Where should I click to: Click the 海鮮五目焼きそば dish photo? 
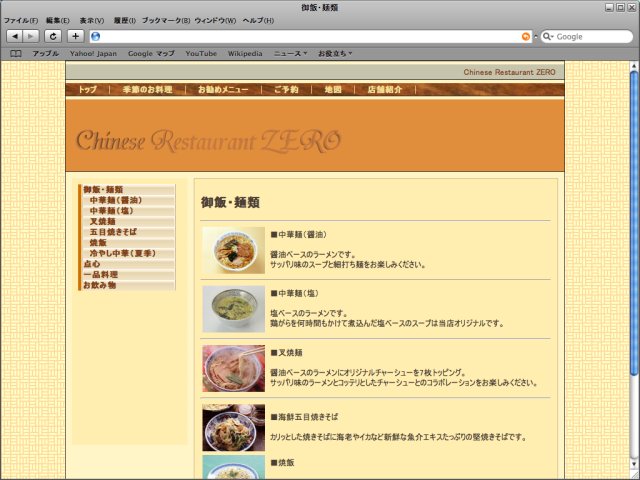pyautogui.click(x=233, y=428)
